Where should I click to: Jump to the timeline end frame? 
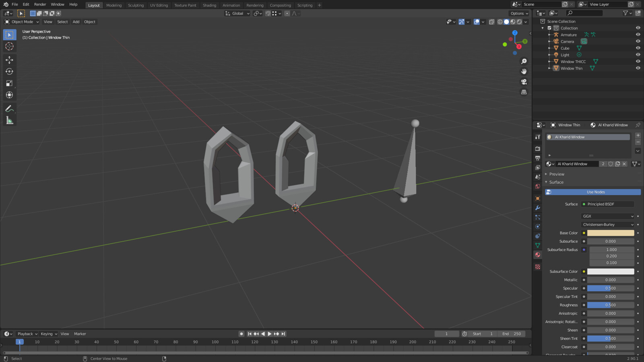283,334
